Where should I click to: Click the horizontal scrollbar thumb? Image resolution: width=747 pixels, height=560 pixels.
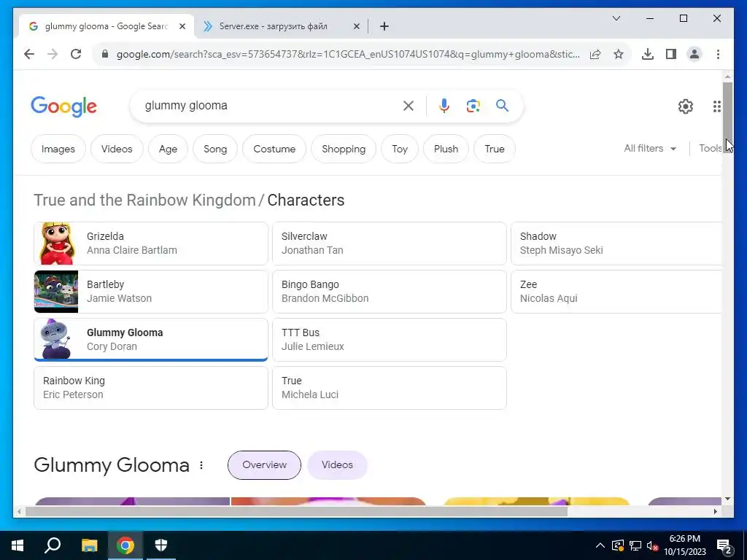(296, 511)
